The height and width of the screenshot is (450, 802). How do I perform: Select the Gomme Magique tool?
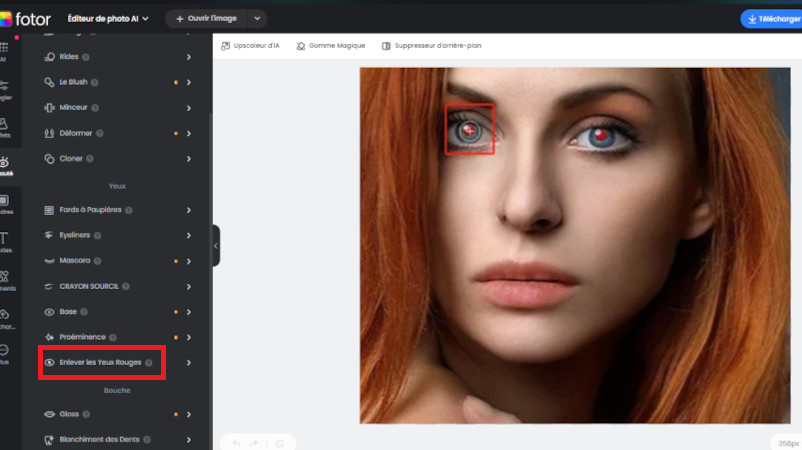(x=330, y=46)
